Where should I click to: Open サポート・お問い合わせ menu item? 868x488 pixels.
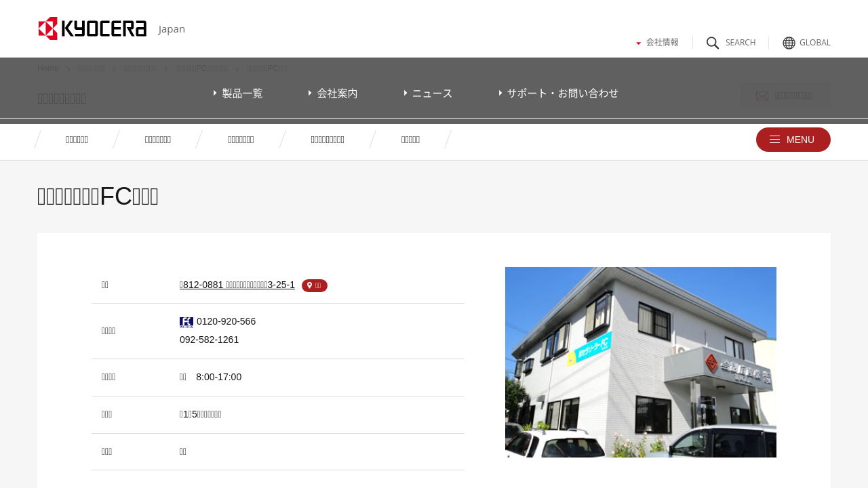pos(559,94)
